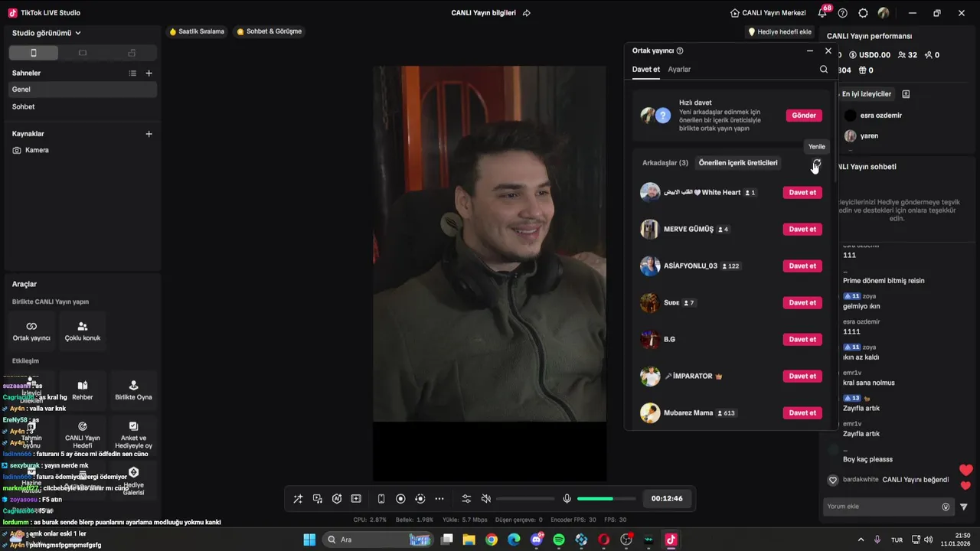Image resolution: width=980 pixels, height=551 pixels.
Task: Open the settings gear icon in title bar
Action: pyautogui.click(x=863, y=13)
